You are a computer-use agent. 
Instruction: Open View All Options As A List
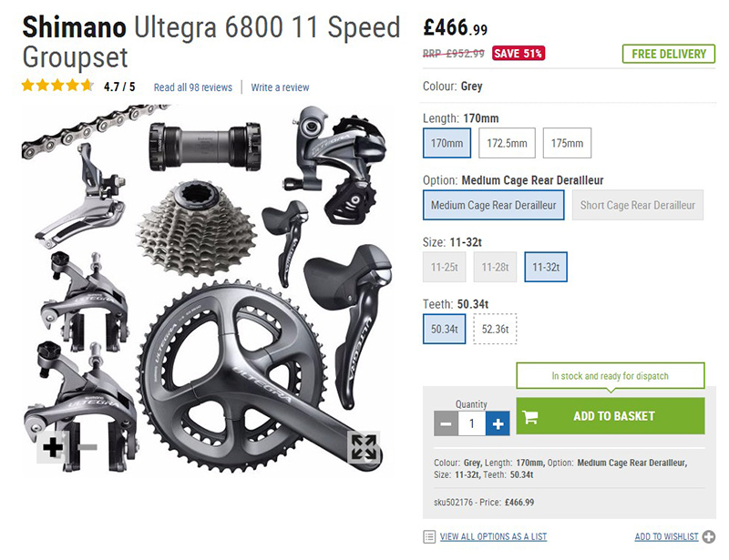pos(493,536)
